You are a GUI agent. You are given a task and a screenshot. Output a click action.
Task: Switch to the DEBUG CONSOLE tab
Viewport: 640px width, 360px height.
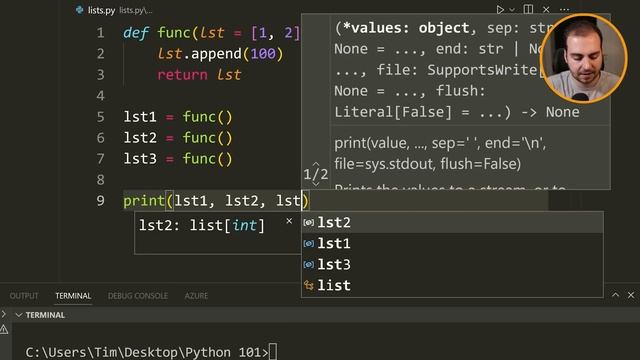[x=138, y=296]
